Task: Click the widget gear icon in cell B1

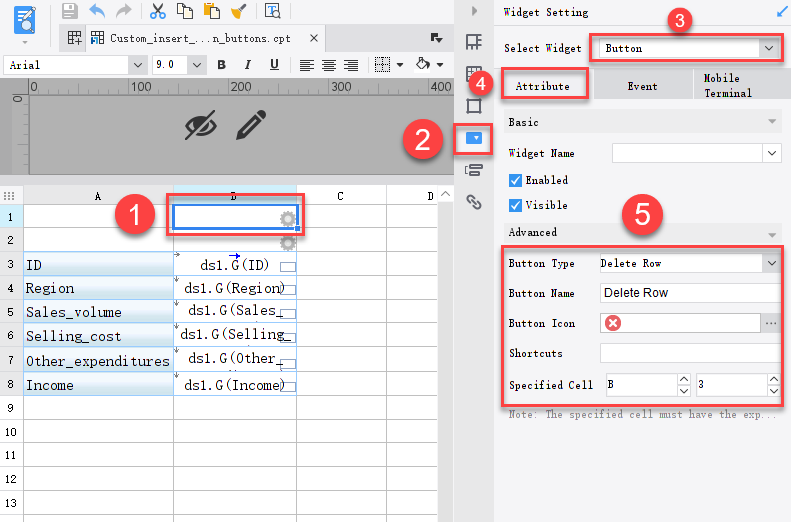Action: (x=288, y=219)
